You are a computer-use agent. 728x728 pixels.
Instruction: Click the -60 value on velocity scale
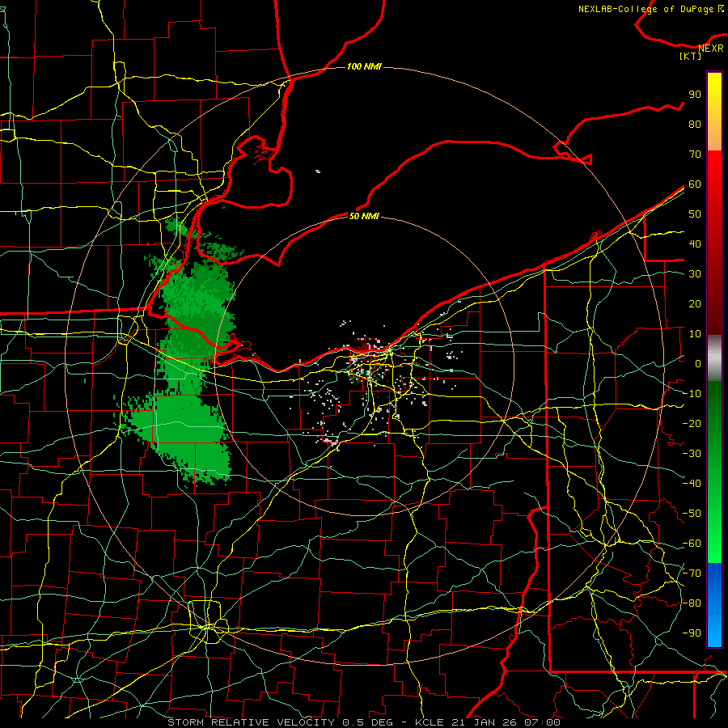[692, 544]
